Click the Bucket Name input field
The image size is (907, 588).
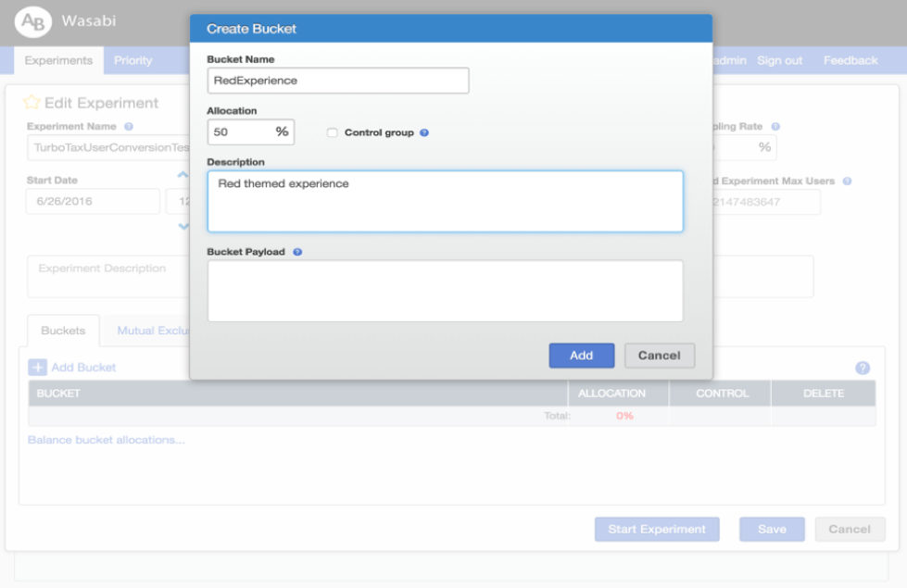point(338,81)
